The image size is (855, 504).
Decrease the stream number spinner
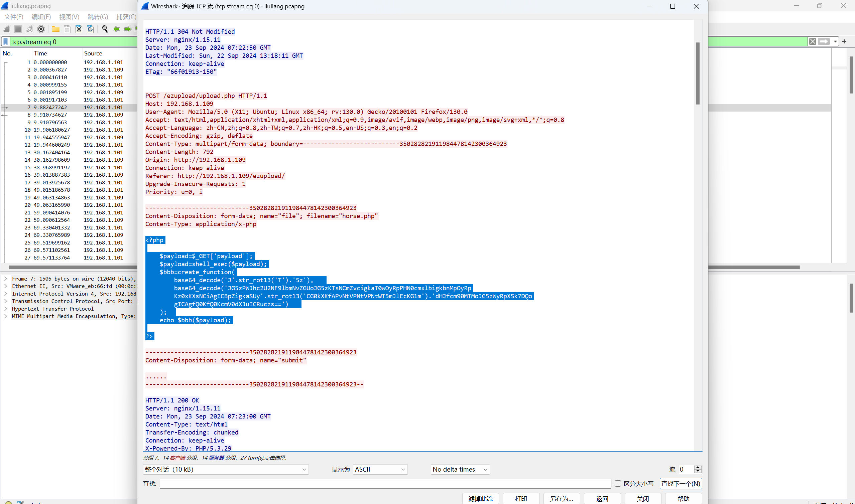tap(698, 472)
